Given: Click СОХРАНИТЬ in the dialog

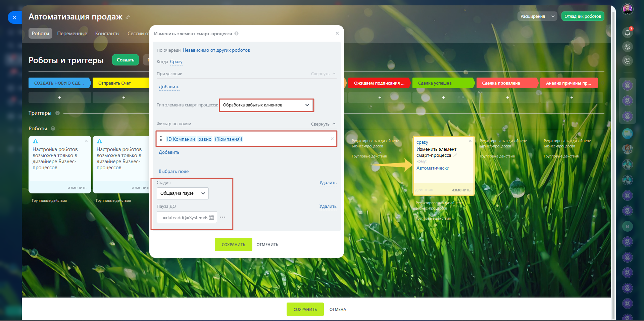Looking at the screenshot, I should (x=233, y=244).
